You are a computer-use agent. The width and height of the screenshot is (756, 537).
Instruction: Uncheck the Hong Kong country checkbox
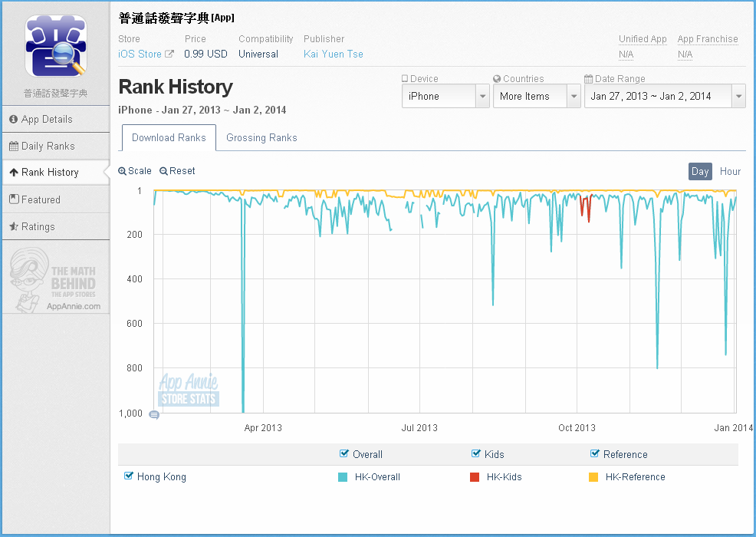(129, 476)
